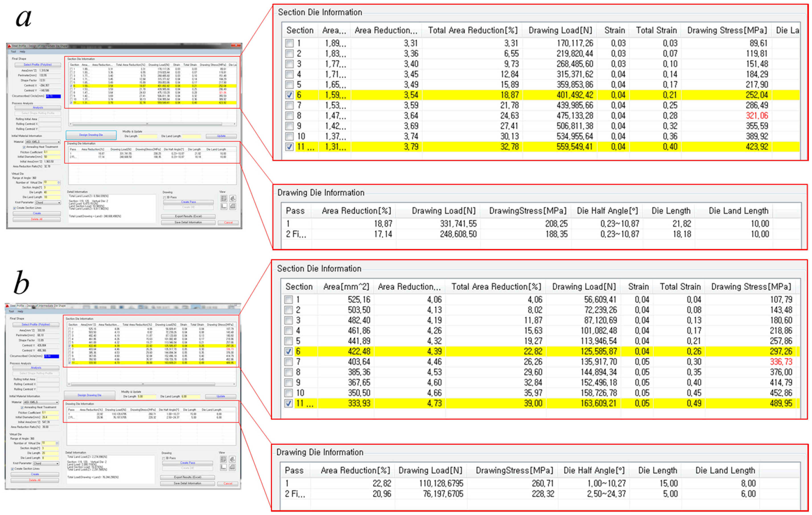Screen dimensions: 812x515
Task: Click top-left View icon in lower dialog
Action: tap(223, 459)
